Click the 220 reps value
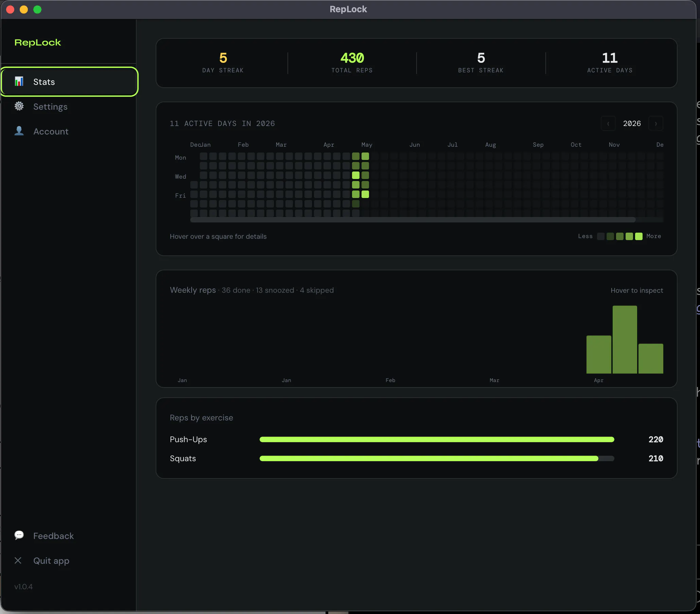This screenshot has width=700, height=614. [x=656, y=439]
